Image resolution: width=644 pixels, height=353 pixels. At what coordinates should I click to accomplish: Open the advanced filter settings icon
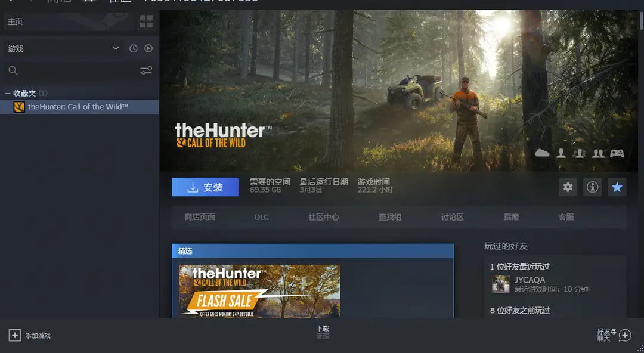[x=146, y=71]
